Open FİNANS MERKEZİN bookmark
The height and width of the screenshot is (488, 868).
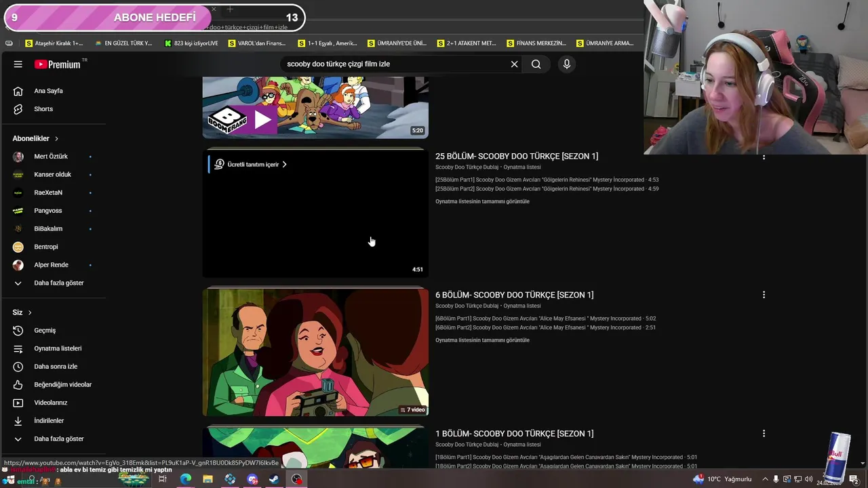(x=536, y=43)
